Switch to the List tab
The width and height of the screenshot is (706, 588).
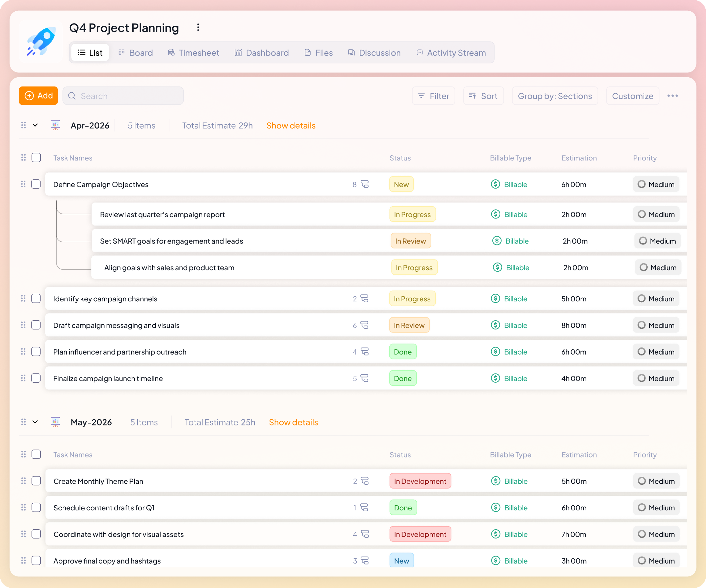pos(90,53)
